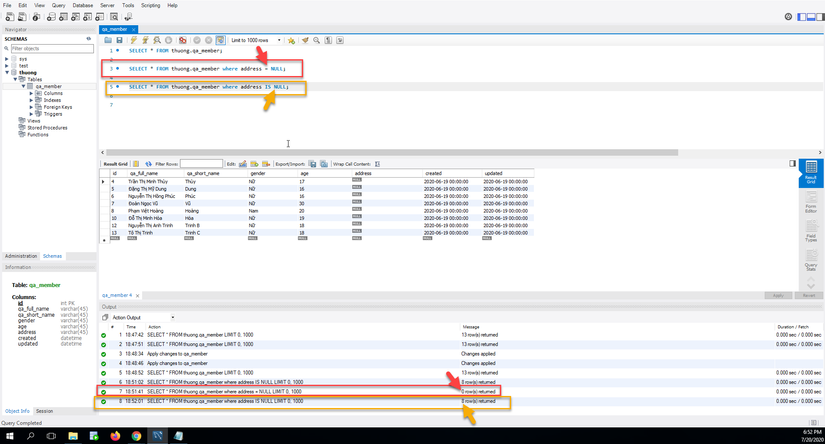
Task: Switch to the Administration tab
Action: 20,256
